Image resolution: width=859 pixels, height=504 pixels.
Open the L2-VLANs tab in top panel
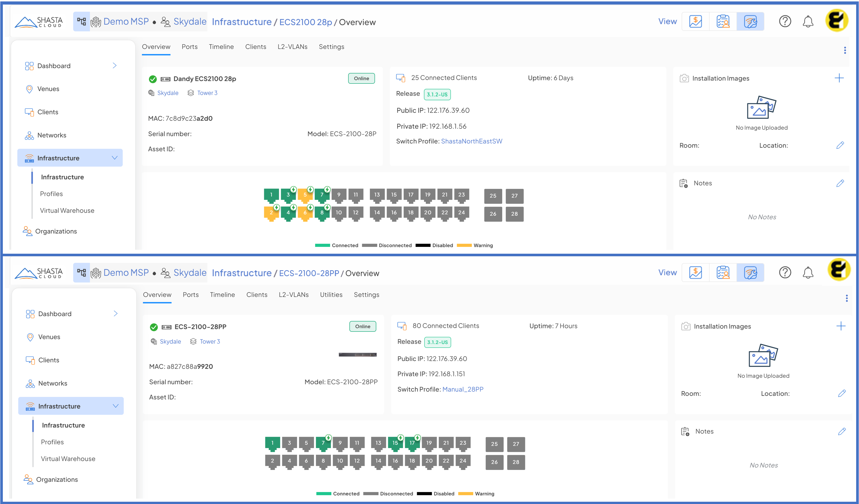click(292, 47)
